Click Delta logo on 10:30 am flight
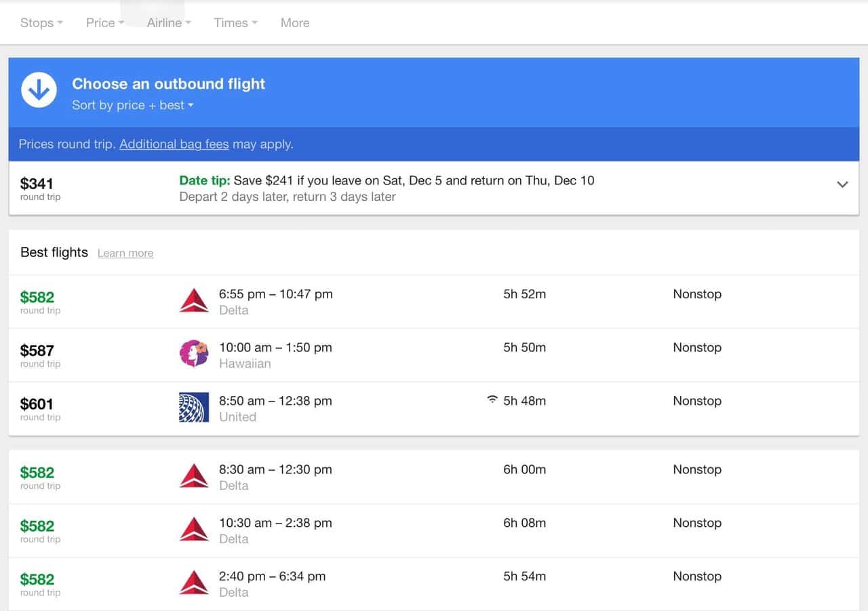The image size is (868, 611). tap(194, 530)
